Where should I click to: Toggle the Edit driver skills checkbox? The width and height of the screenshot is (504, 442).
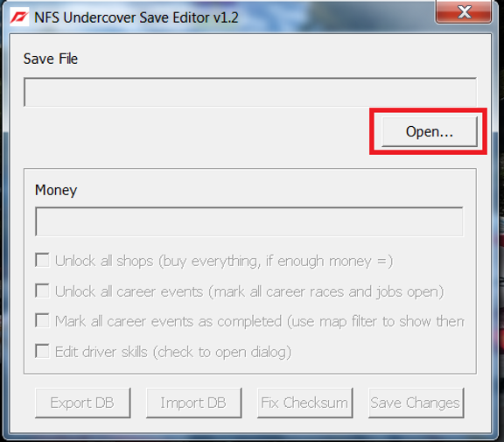[42, 351]
